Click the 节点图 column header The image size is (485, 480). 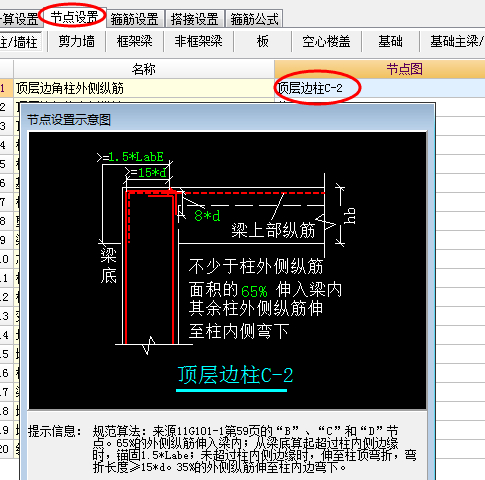(x=380, y=69)
